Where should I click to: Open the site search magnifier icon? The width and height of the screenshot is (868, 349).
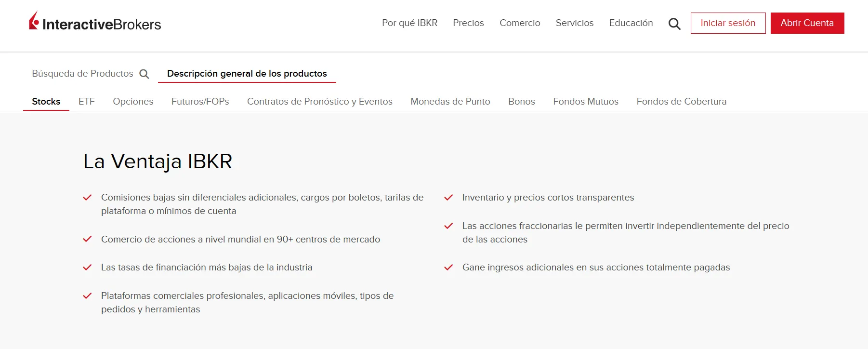674,24
